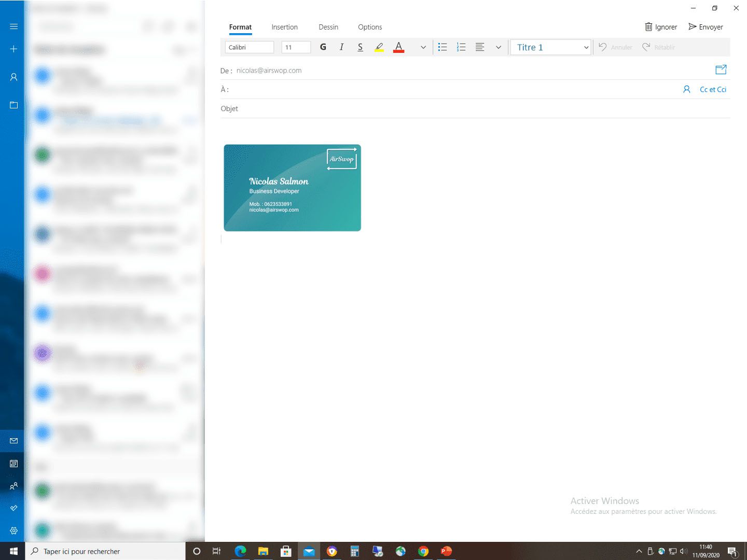Open Google Chrome from the taskbar
This screenshot has width=747, height=560.
coord(423,551)
